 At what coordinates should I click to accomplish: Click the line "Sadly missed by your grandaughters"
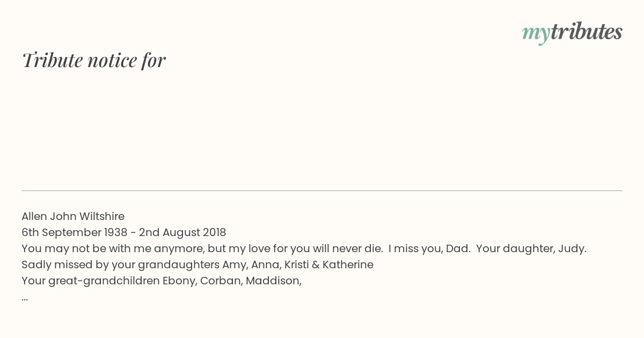click(197, 264)
